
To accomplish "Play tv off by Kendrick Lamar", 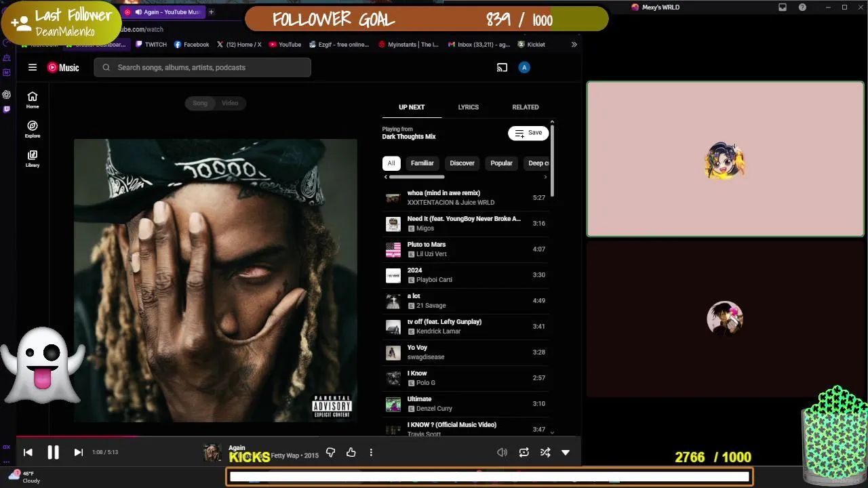I will [x=465, y=326].
